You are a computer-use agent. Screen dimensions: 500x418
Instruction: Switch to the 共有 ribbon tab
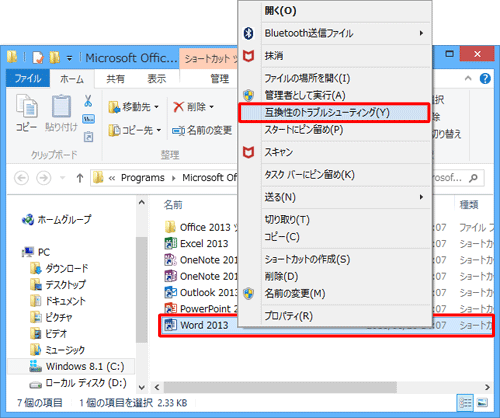click(115, 79)
